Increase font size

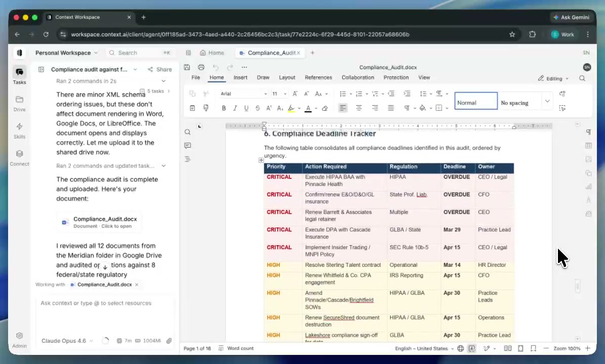(295, 94)
